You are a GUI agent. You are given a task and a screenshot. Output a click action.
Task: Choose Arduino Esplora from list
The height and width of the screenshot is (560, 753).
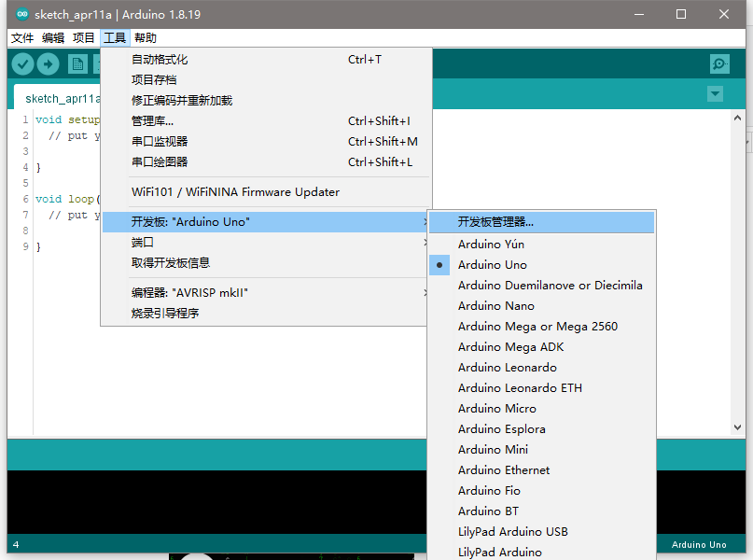tap(542, 429)
